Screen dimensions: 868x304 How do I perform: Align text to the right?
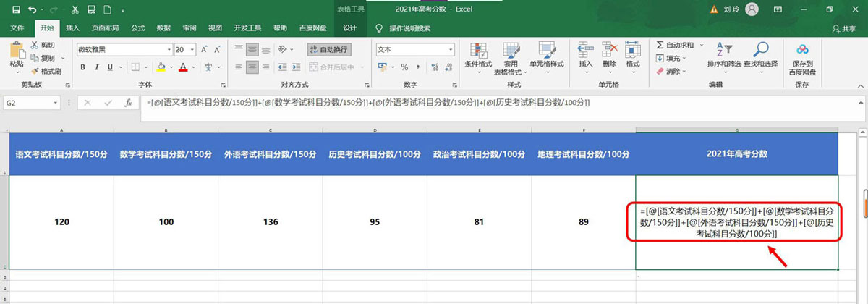pos(267,67)
